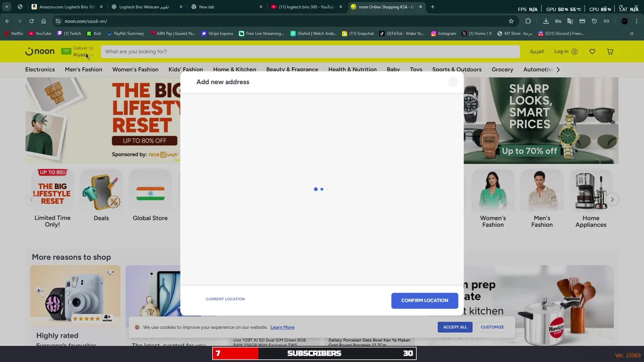Viewport: 644px width, 362px height.
Task: Accept all cookies with ACCEPT ALL
Action: coord(455,327)
